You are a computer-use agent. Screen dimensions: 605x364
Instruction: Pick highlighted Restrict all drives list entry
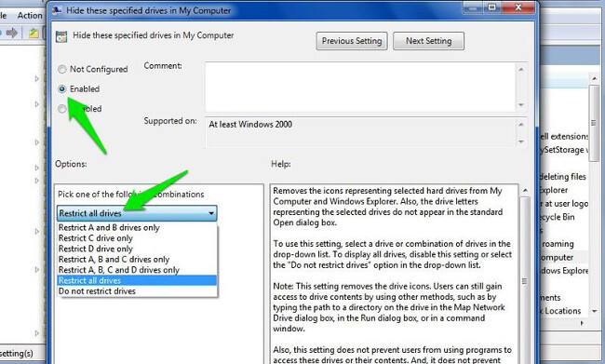[x=137, y=280]
